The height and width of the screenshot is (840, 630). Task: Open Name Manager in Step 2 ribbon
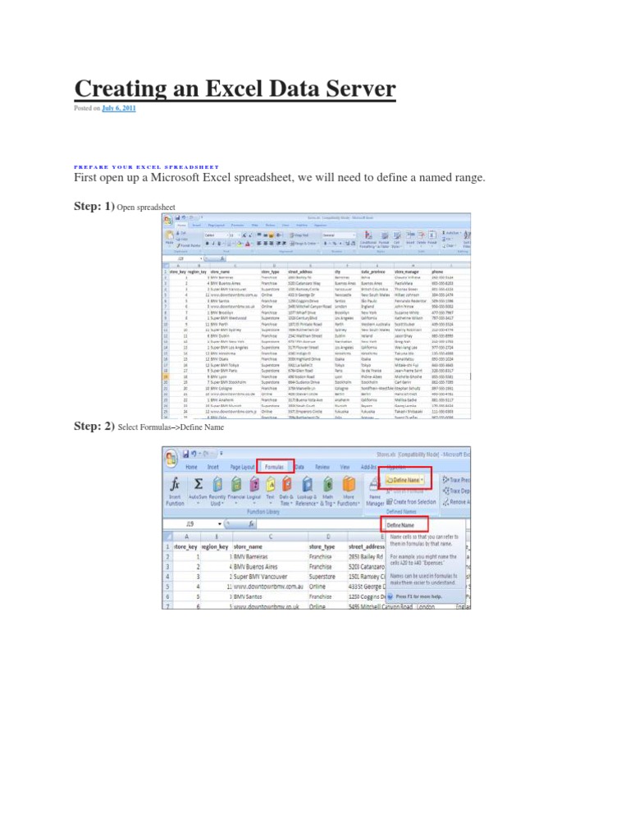pos(375,492)
